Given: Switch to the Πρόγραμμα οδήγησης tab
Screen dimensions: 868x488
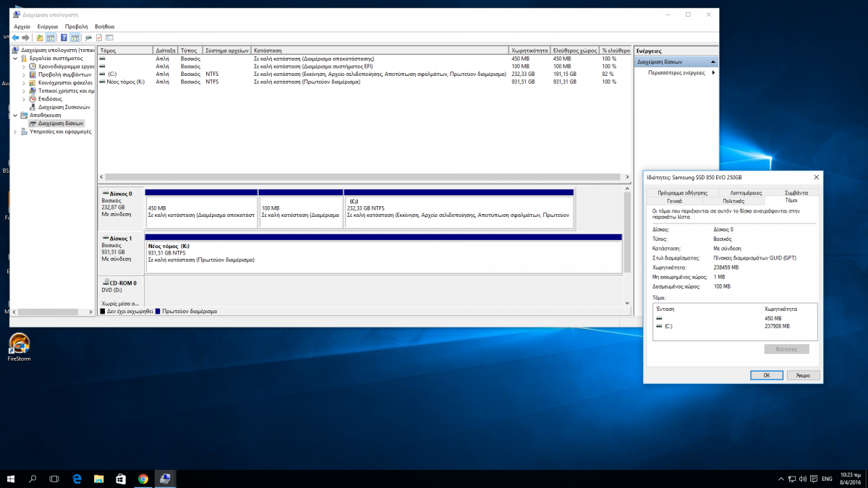Looking at the screenshot, I should (682, 193).
